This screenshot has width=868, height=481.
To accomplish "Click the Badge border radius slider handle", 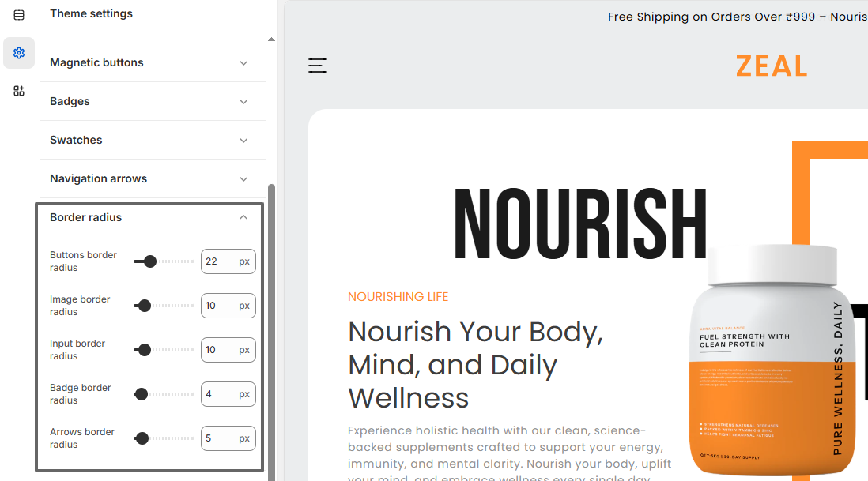I will point(142,394).
